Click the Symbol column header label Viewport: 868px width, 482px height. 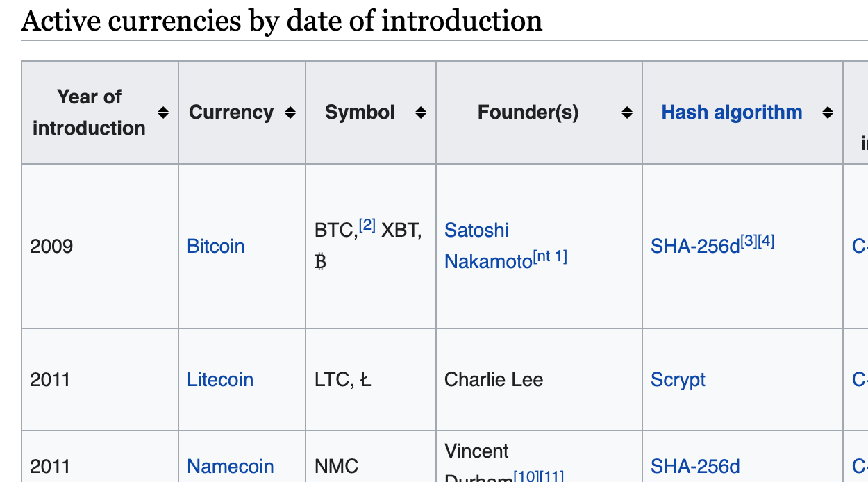pyautogui.click(x=360, y=113)
